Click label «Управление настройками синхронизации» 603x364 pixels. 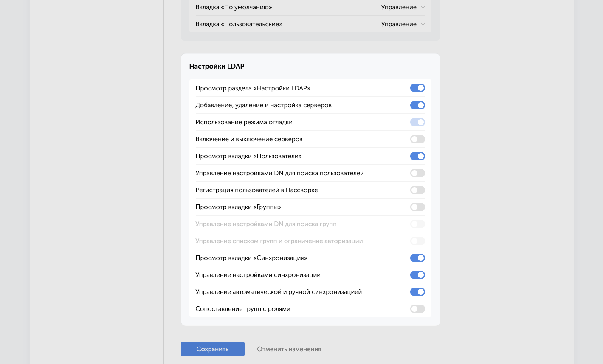(x=258, y=275)
